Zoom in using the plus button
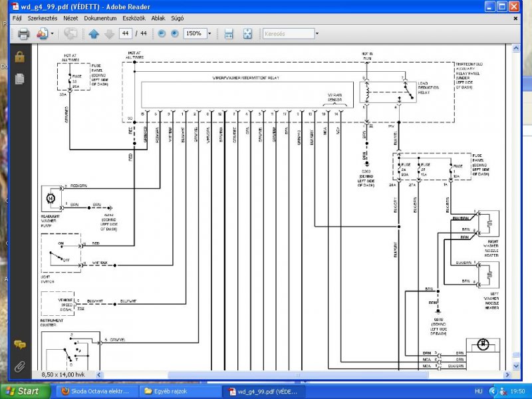Screen dimensions: 532x399 (x=174, y=33)
